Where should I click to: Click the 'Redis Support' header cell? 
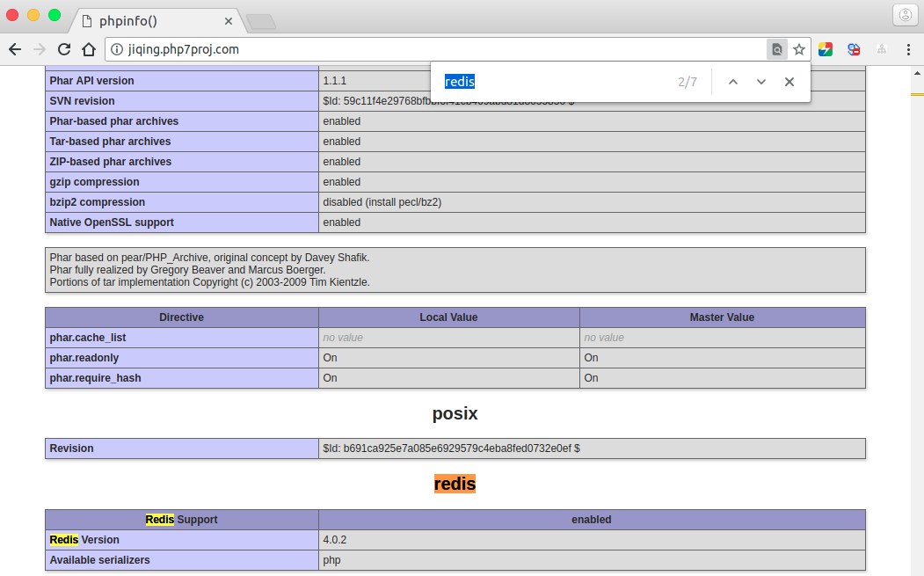(x=181, y=520)
